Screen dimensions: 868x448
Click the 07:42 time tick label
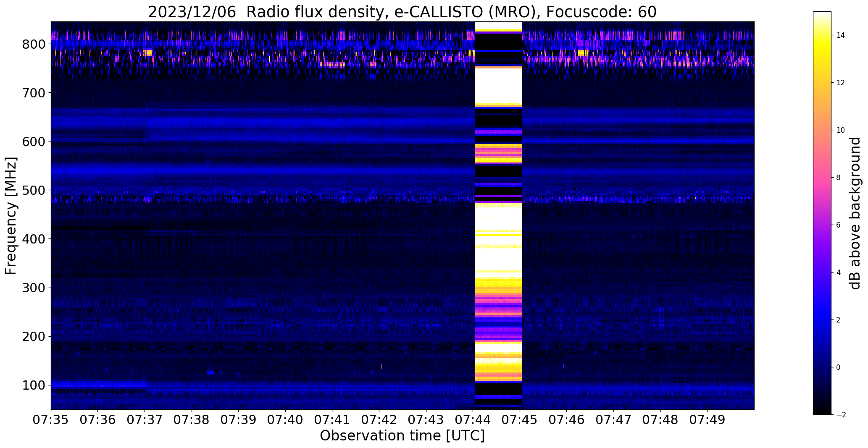(379, 420)
